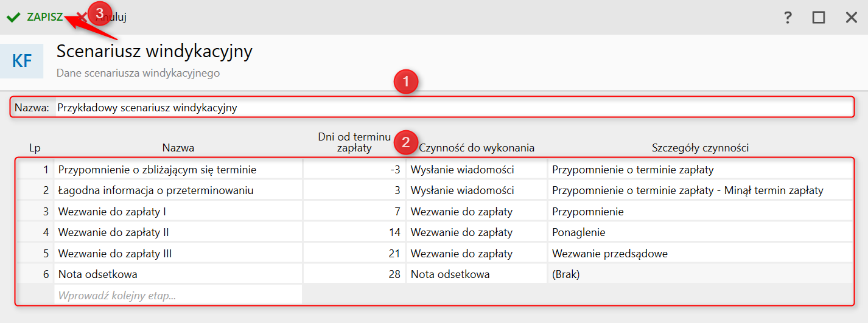Viewport: 868px width, 323px height.
Task: Click the days value 28 cell
Action: 354,274
